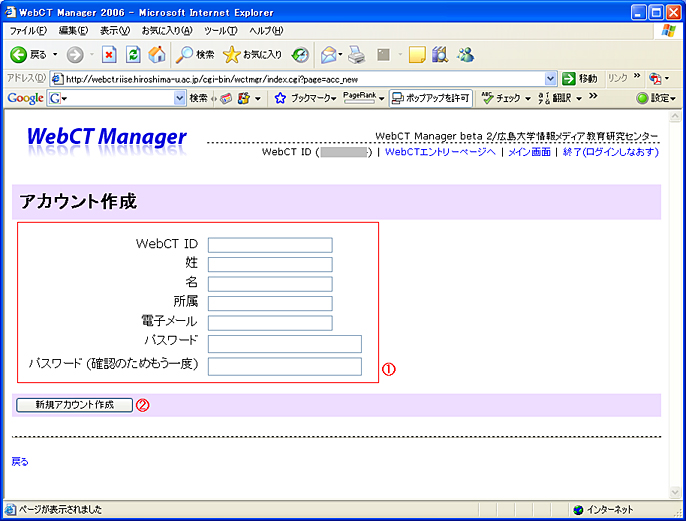
Task: Click the Mail envelope icon
Action: coord(328,55)
